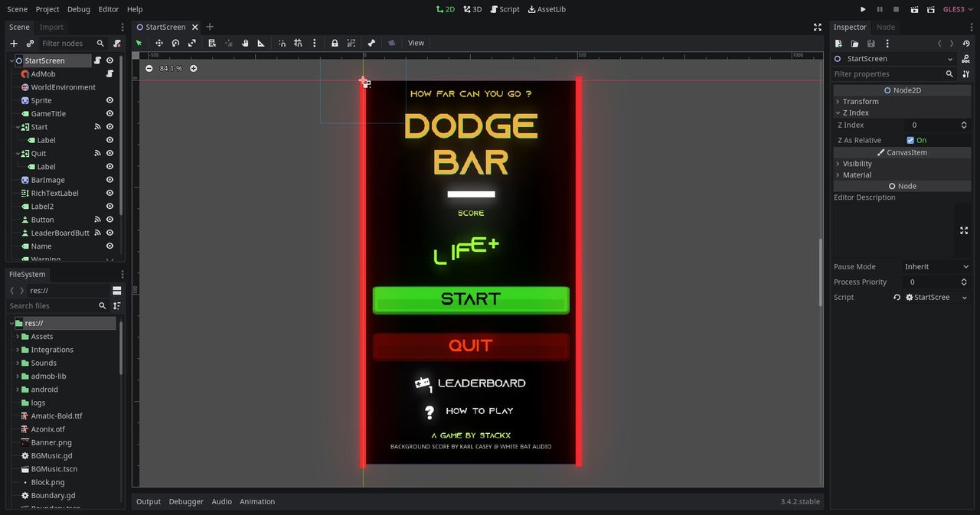Switch to the Node tab in Inspector
Viewport: 980px width, 515px height.
click(885, 27)
